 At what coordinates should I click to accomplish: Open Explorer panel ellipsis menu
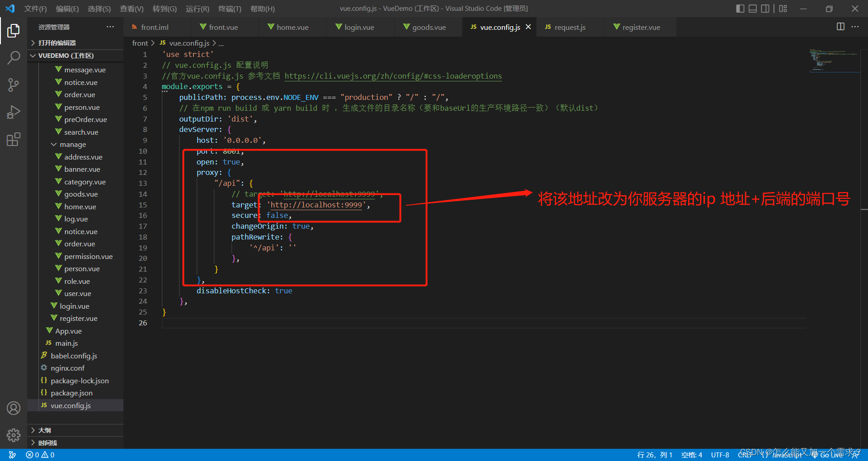coord(110,27)
